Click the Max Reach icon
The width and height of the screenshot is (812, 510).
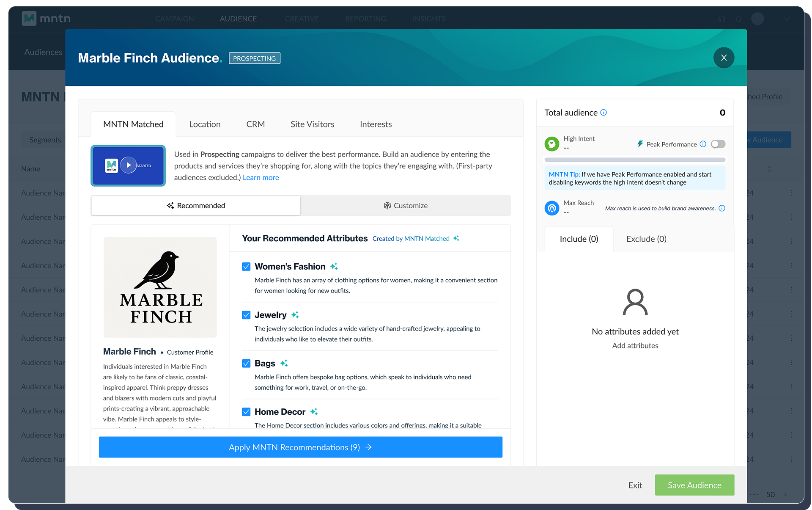click(x=551, y=208)
